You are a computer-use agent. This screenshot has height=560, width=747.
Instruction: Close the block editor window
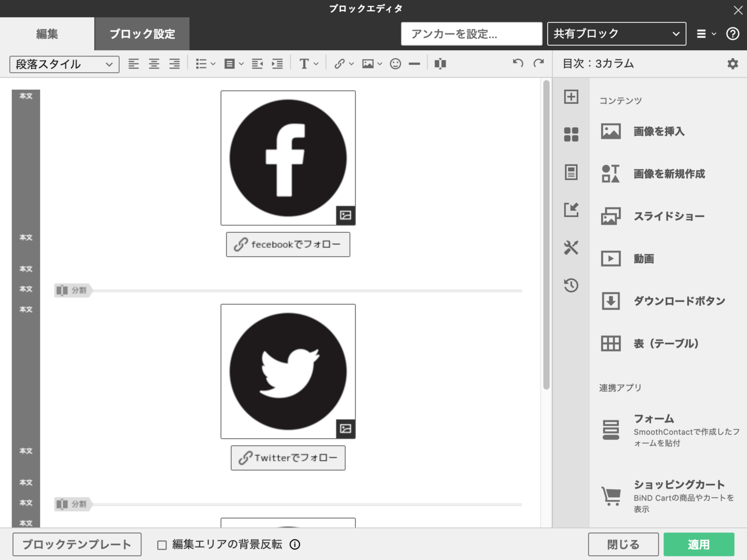(738, 10)
